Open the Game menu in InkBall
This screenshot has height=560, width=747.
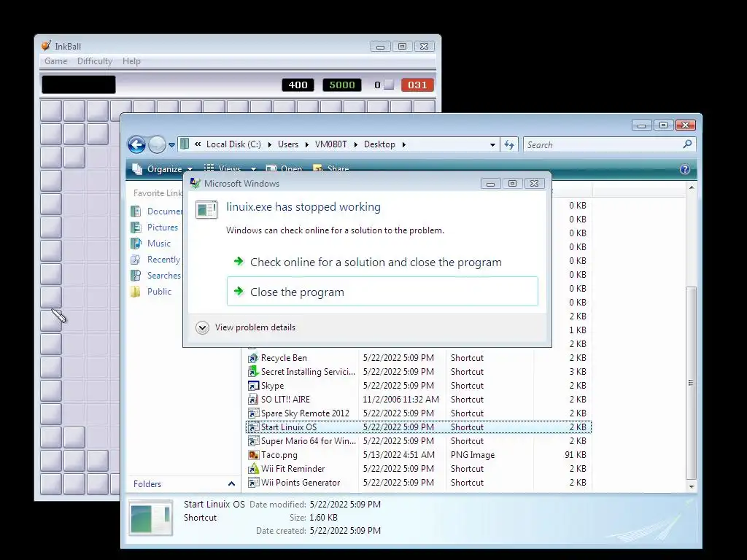(55, 61)
